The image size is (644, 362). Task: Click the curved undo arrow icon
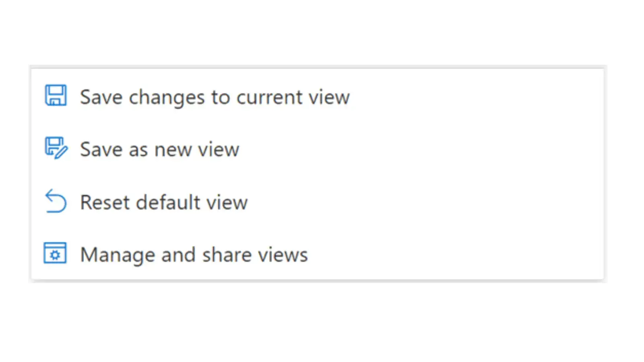pyautogui.click(x=56, y=201)
